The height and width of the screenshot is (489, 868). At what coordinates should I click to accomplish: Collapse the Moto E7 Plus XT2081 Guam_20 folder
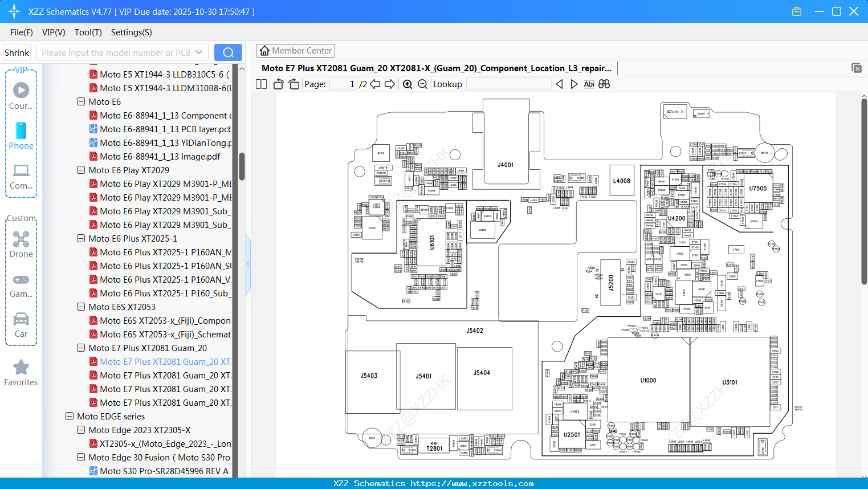coord(81,348)
